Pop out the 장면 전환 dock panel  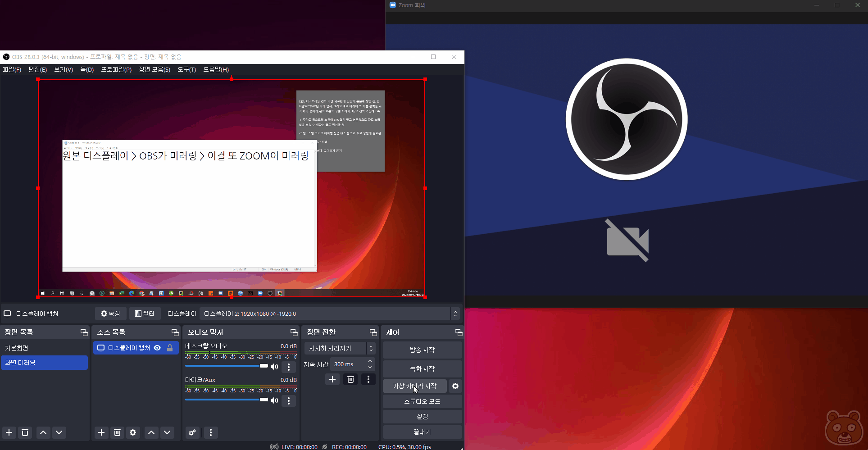tap(373, 332)
